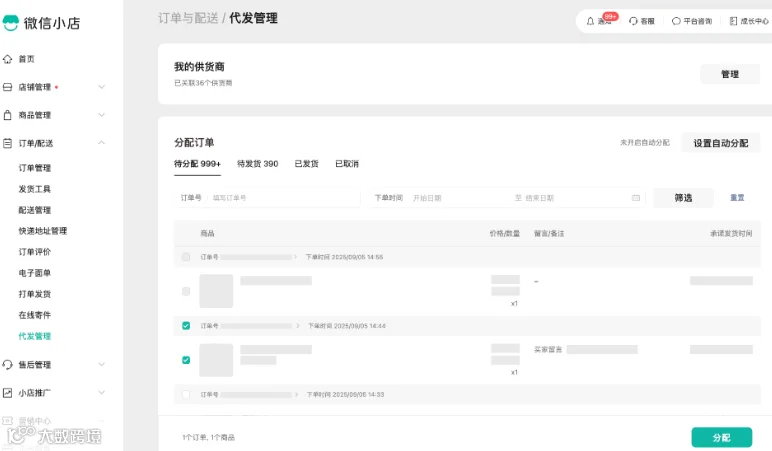
Task: Click the green 分配 button
Action: coord(721,437)
